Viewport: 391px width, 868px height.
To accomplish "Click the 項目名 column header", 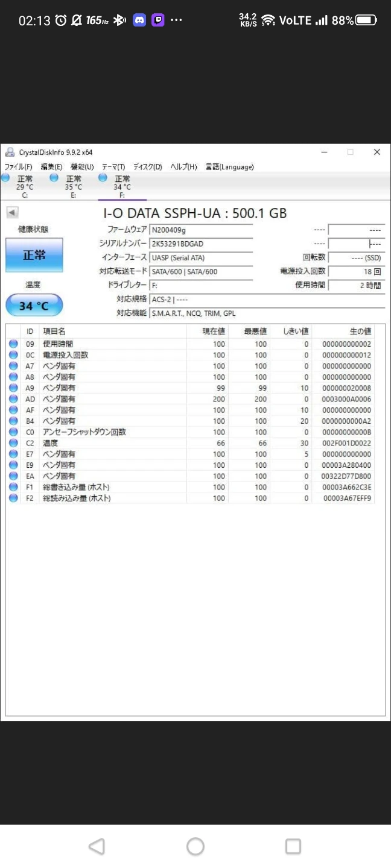I will click(x=113, y=332).
